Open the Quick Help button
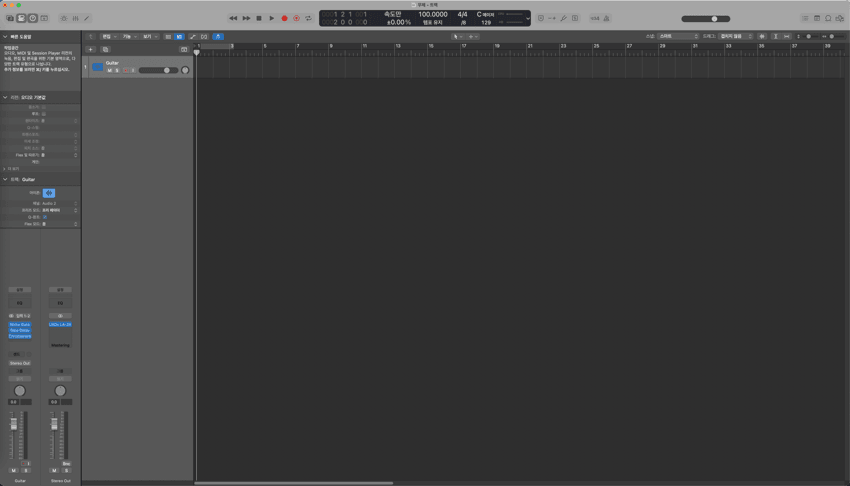Viewport: 850px width, 486px height. (x=32, y=18)
